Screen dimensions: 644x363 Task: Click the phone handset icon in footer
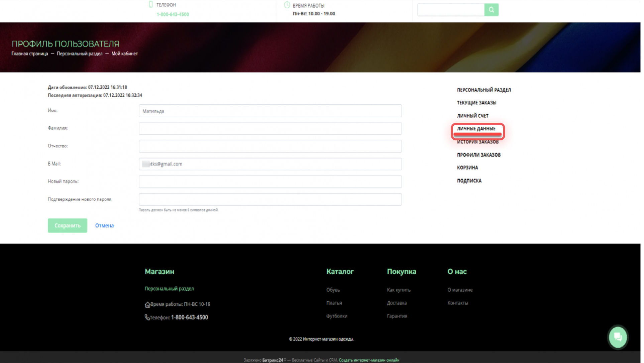(147, 318)
